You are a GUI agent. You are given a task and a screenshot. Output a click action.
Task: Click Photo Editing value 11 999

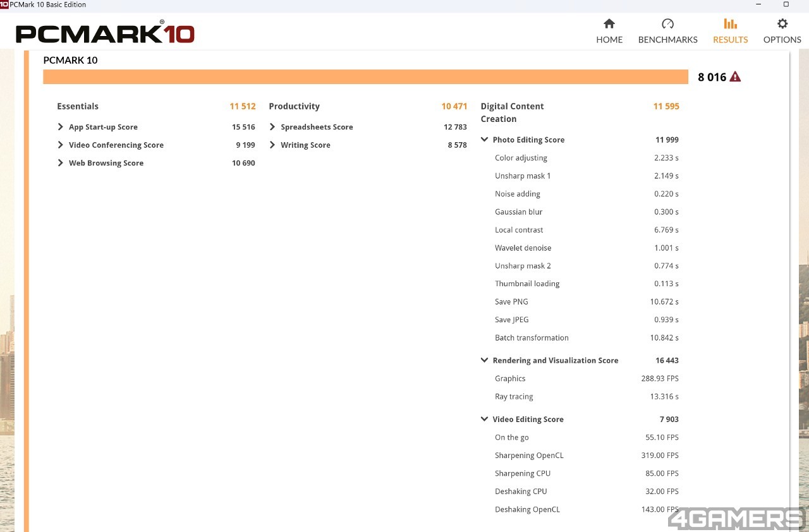click(x=667, y=140)
